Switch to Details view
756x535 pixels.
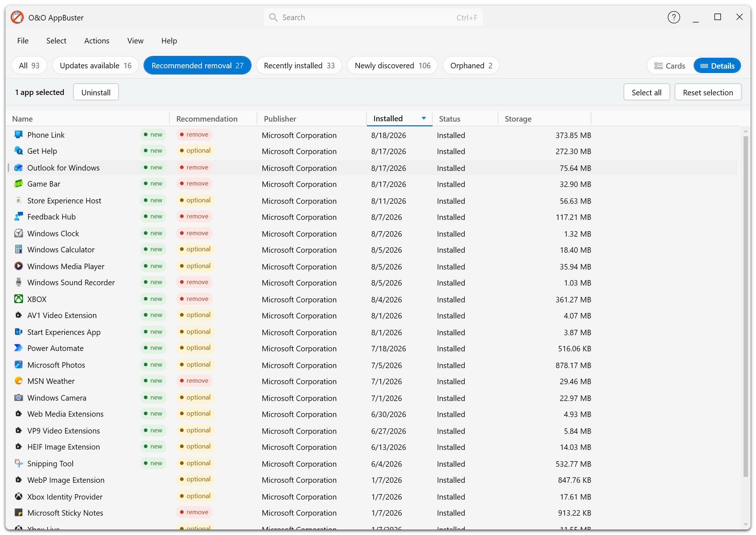click(x=717, y=66)
